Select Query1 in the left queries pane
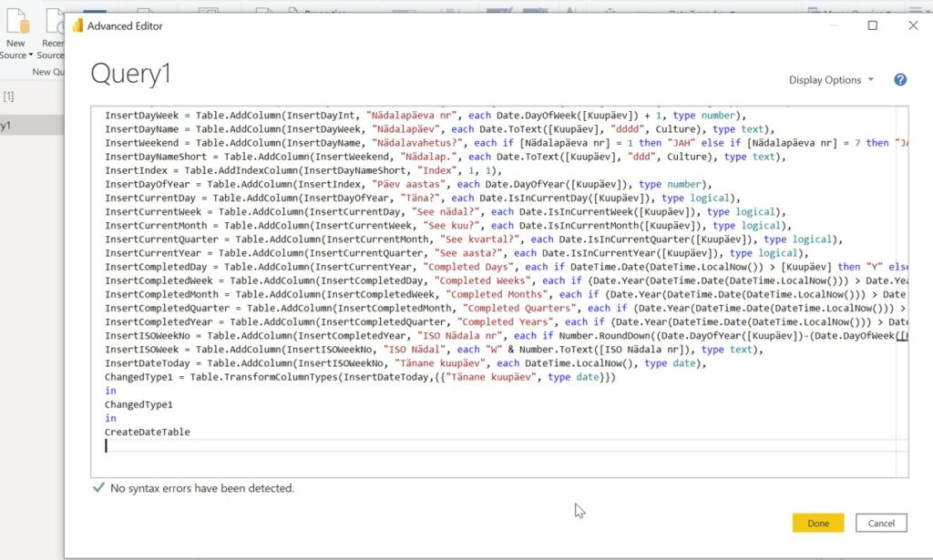This screenshot has height=560, width=933. 7,126
